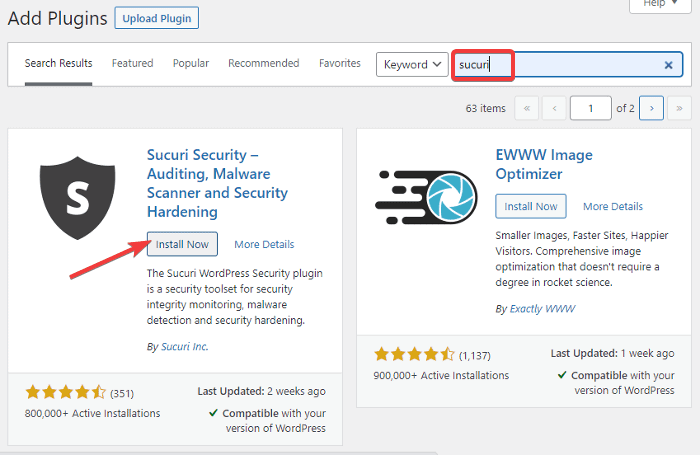View More Details for Sucuri Security
This screenshot has height=455, width=700.
(264, 244)
